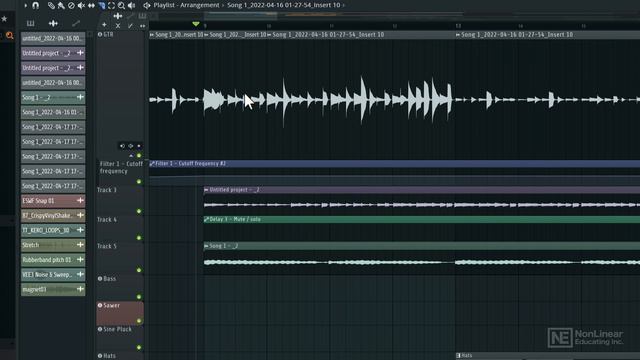Open Delay 3 Mute / solo clip menu

click(x=206, y=220)
